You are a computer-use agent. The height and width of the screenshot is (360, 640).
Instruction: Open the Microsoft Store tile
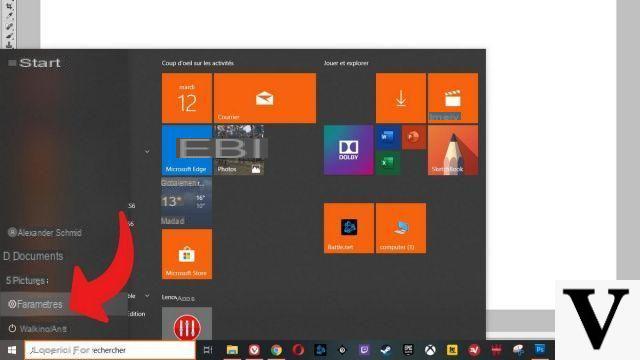pos(187,254)
